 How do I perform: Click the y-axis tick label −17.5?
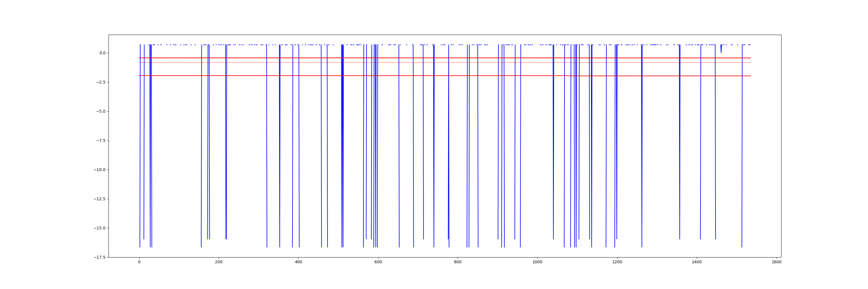pyautogui.click(x=100, y=257)
